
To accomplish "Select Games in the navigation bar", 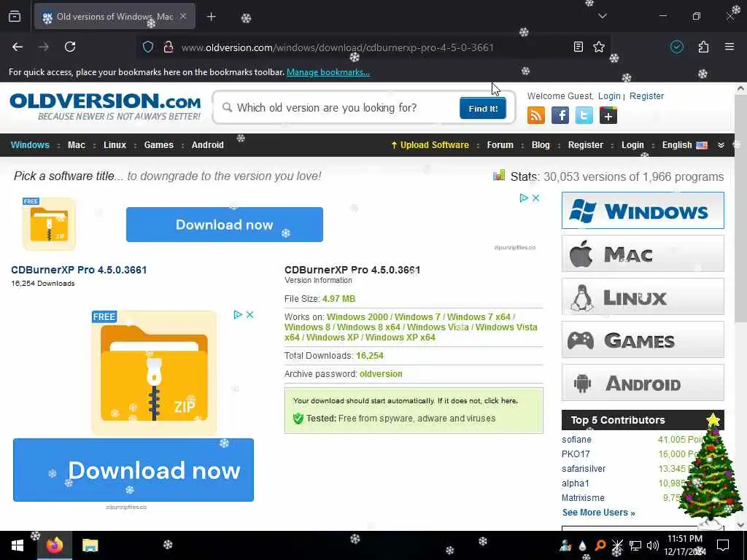I will point(158,145).
